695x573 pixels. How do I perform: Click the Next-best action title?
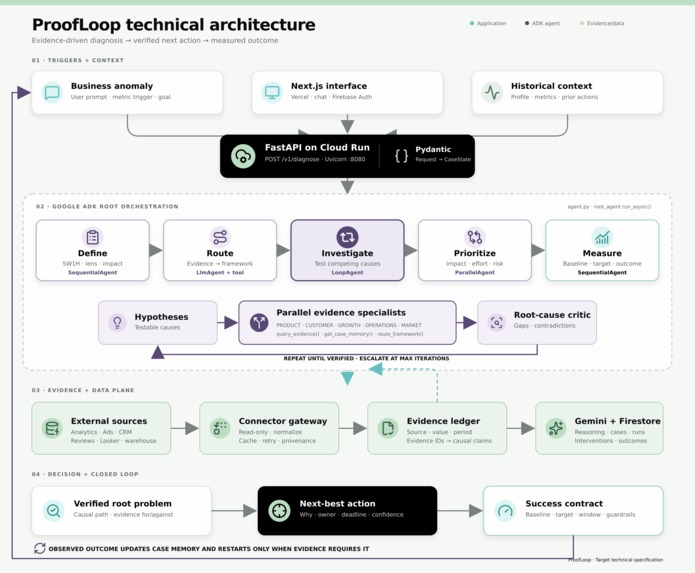(x=337, y=503)
